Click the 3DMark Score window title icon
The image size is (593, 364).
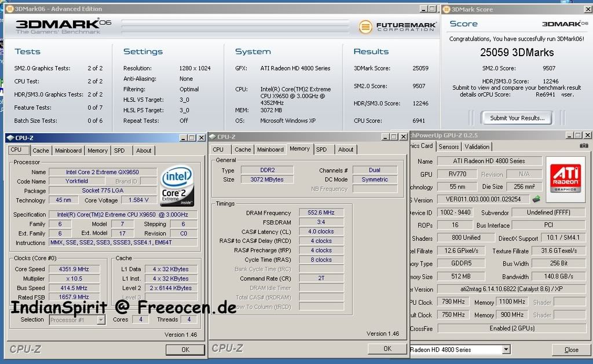point(446,9)
